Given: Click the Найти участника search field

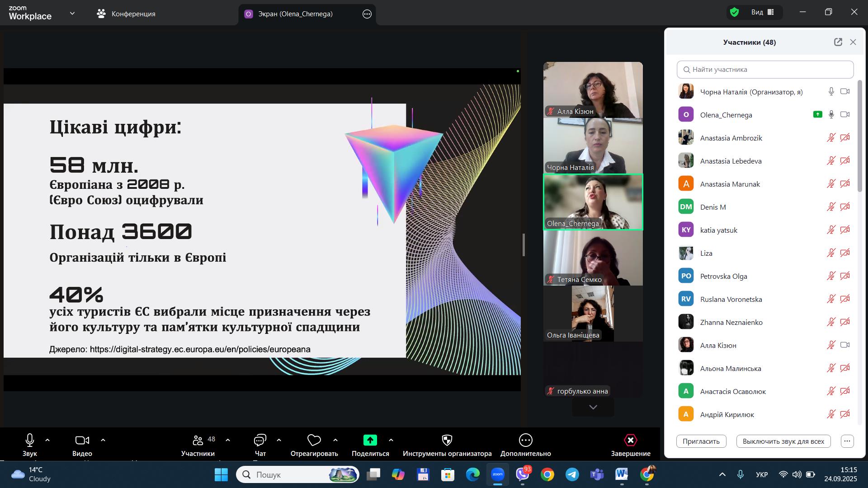Looking at the screenshot, I should coord(765,70).
